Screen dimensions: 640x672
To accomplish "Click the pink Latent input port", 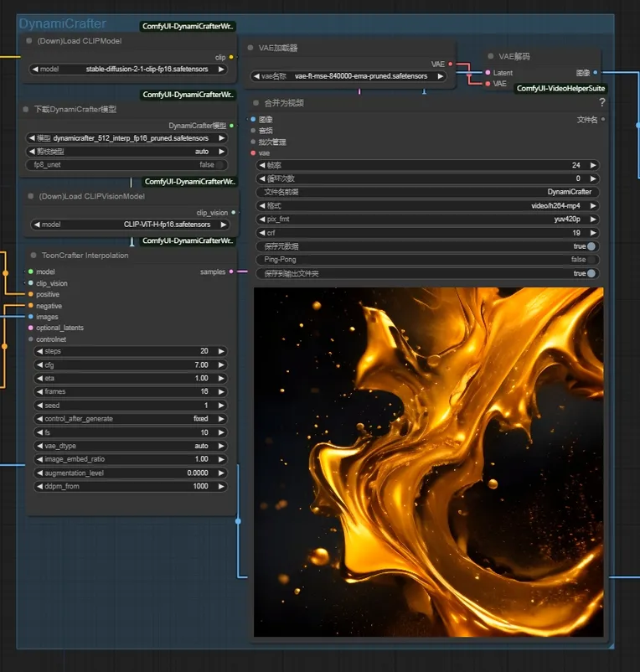I will [488, 73].
